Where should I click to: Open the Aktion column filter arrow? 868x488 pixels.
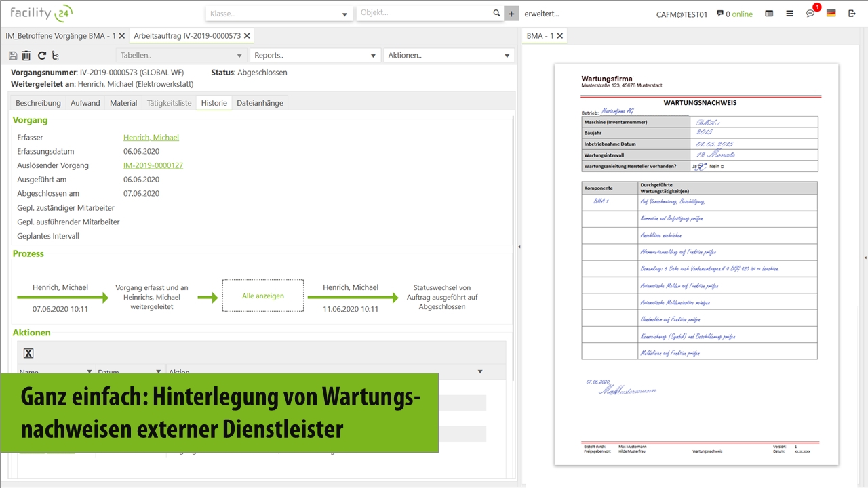pos(480,371)
